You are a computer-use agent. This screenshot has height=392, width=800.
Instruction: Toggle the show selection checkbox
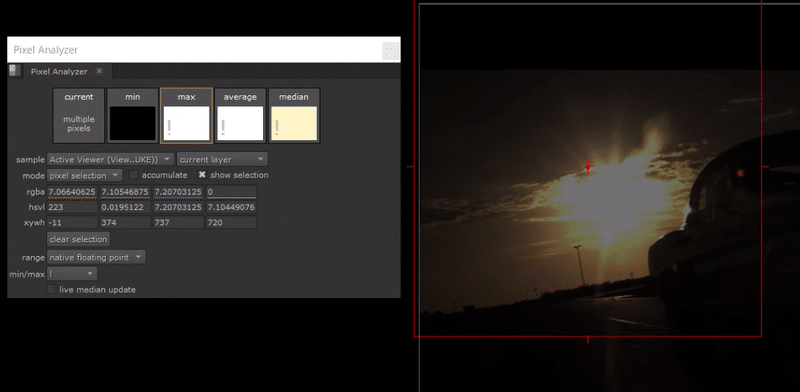pyautogui.click(x=202, y=175)
